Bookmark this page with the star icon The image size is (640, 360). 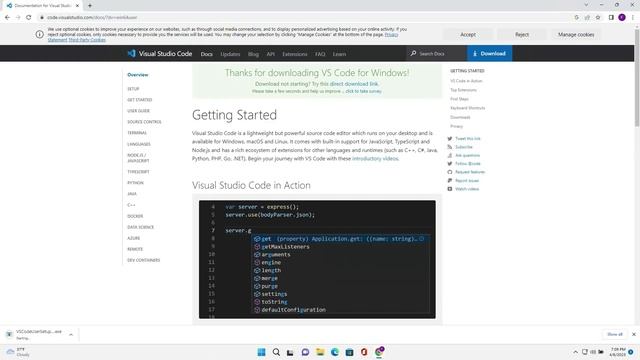pos(598,18)
